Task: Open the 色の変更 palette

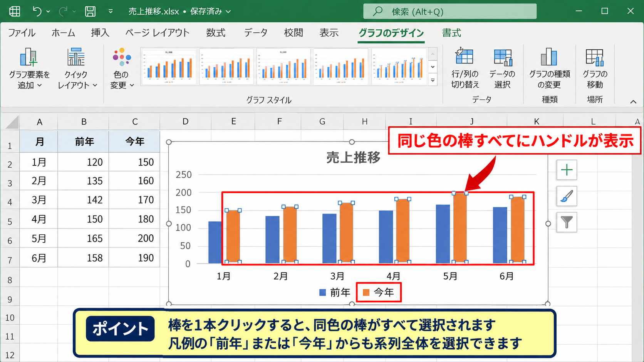Action: point(122,68)
